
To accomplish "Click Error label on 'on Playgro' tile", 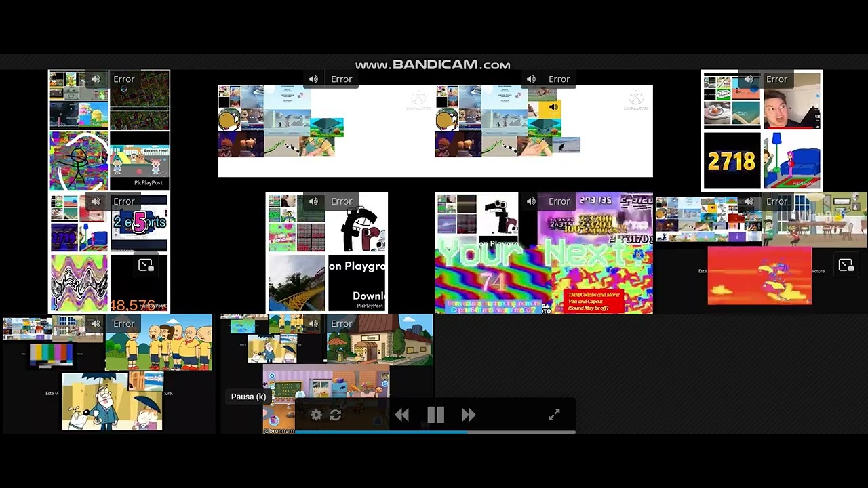I will click(342, 201).
